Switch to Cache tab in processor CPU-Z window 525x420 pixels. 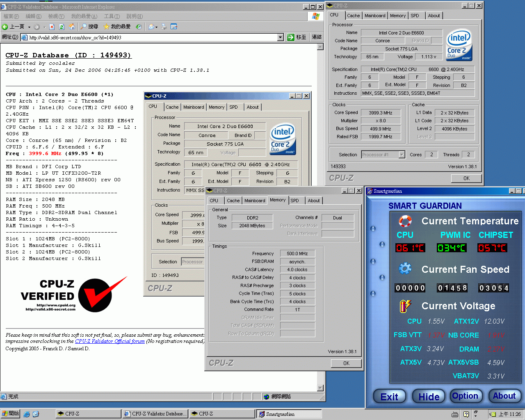(354, 16)
